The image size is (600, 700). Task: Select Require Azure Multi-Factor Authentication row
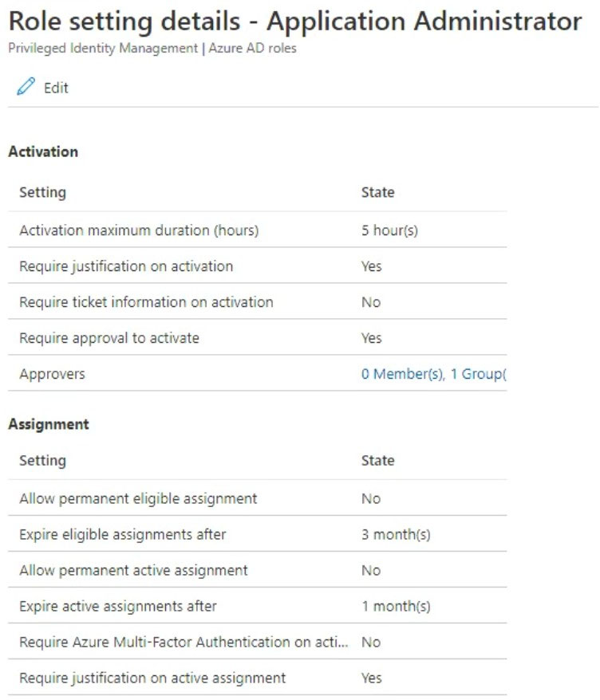(258, 642)
